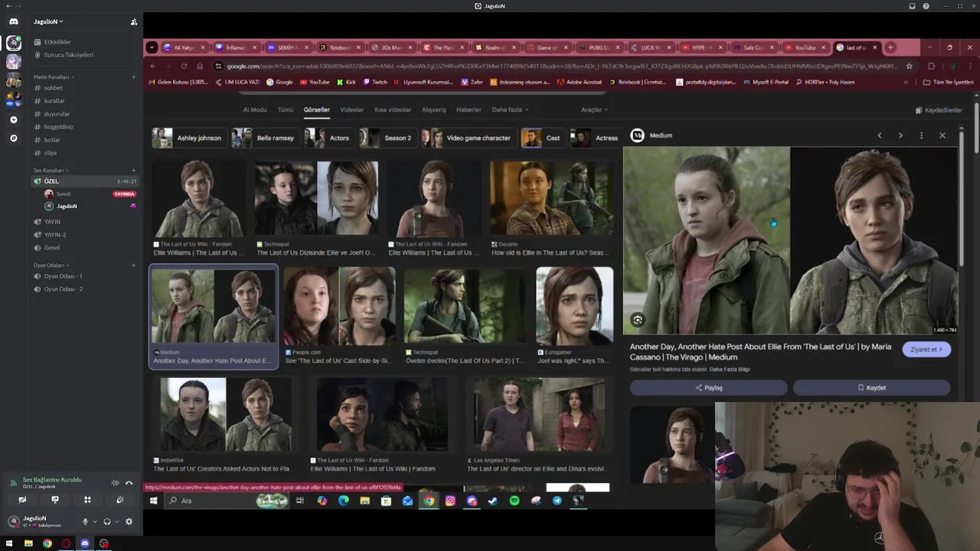
Task: Open Kick bookmark in bookmarks bar
Action: pos(347,82)
